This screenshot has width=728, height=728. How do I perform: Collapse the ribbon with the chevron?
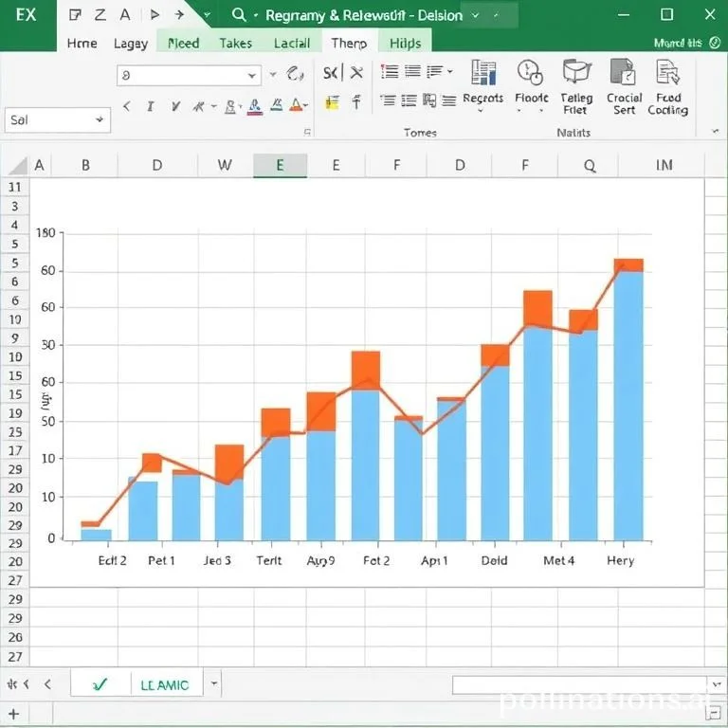[x=715, y=132]
